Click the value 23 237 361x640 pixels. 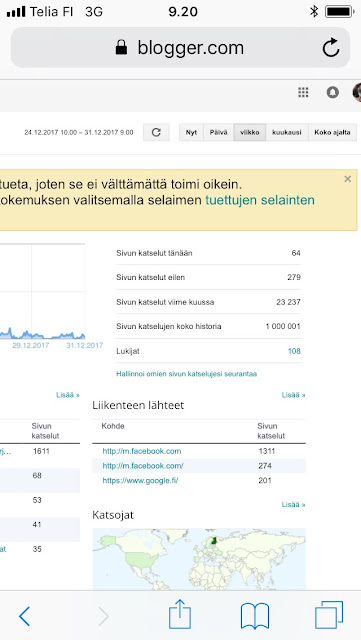pyautogui.click(x=288, y=302)
